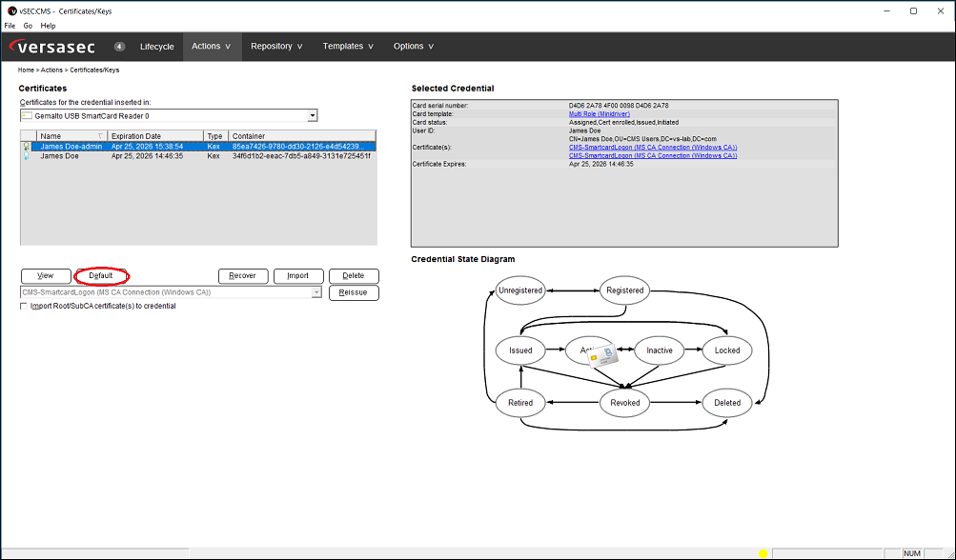Click the Registered state node
This screenshot has width=956, height=560.
coord(625,290)
